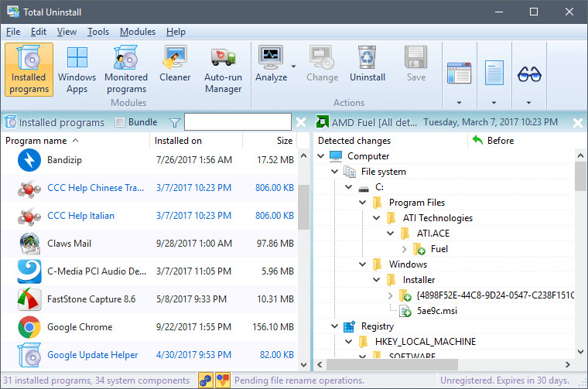Collapse the Program Files tree node

click(x=362, y=203)
